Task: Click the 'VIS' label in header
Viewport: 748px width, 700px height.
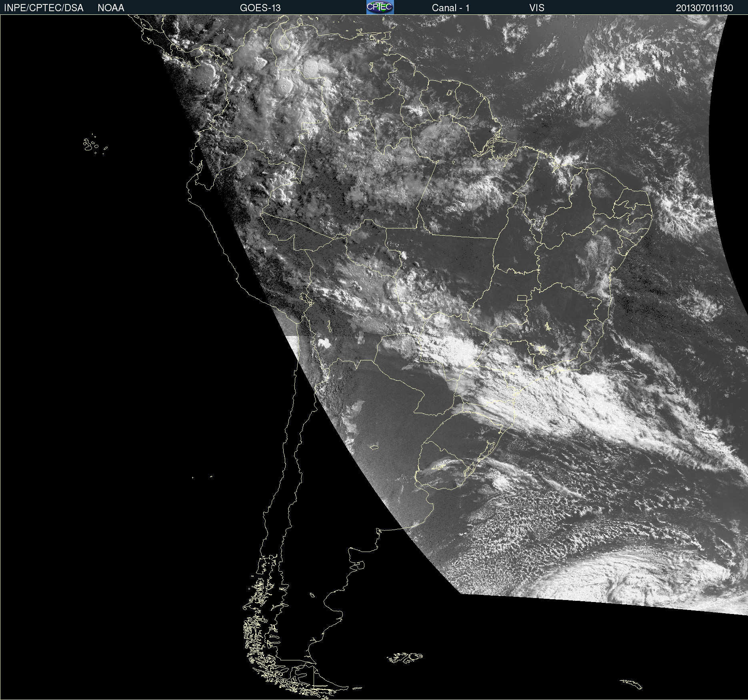Action: click(537, 8)
